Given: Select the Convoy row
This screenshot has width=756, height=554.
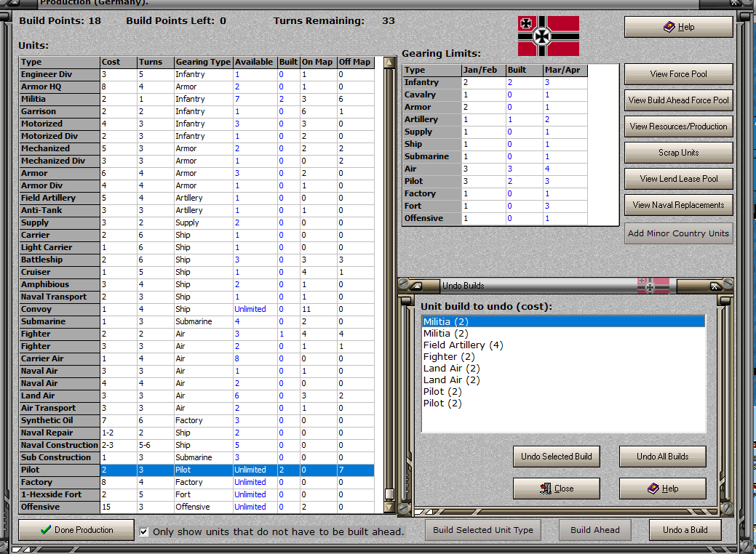Looking at the screenshot, I should [x=196, y=309].
